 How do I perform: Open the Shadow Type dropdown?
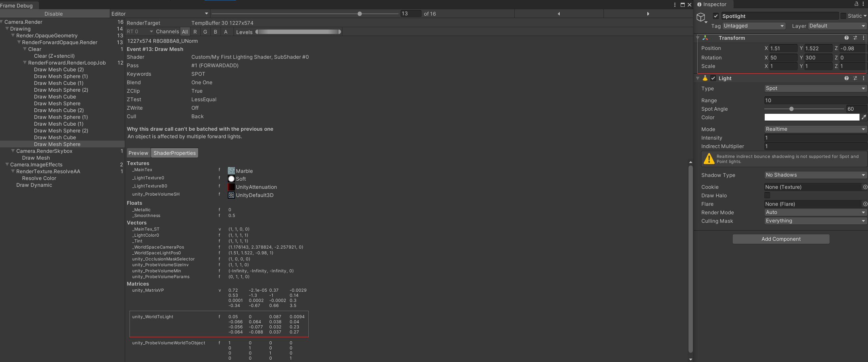(815, 175)
